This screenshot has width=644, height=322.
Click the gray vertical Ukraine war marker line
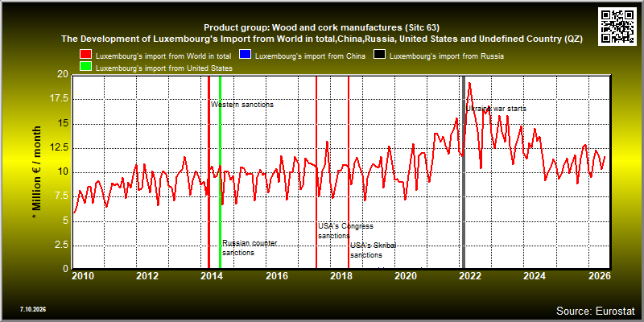pos(464,172)
